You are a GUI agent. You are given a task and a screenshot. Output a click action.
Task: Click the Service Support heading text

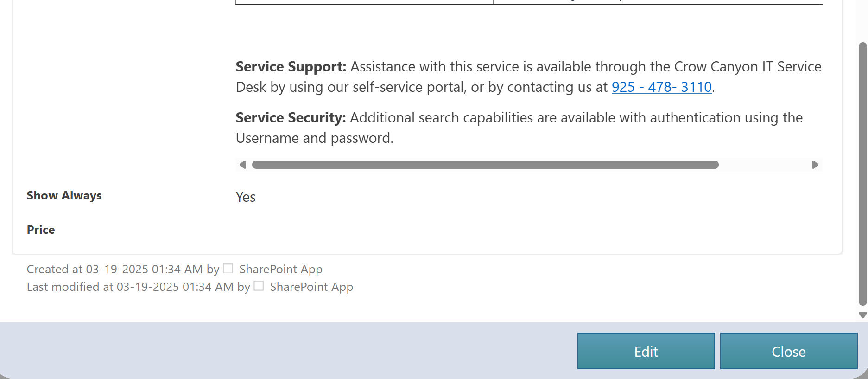[291, 67]
